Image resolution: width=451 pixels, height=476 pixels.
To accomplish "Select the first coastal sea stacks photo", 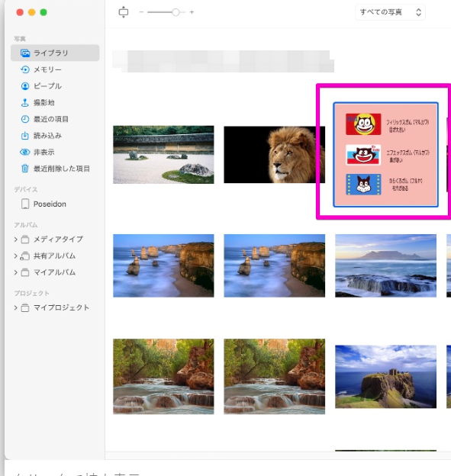I will coord(163,265).
